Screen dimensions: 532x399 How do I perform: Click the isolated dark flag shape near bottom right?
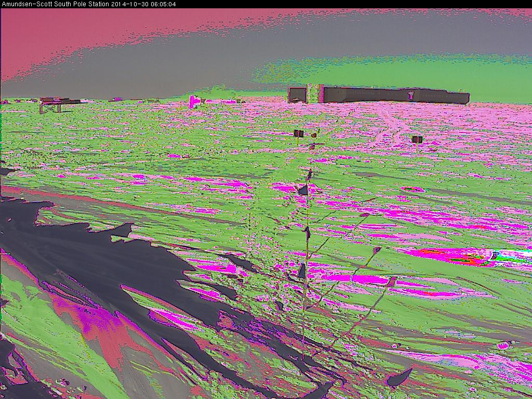click(399, 378)
